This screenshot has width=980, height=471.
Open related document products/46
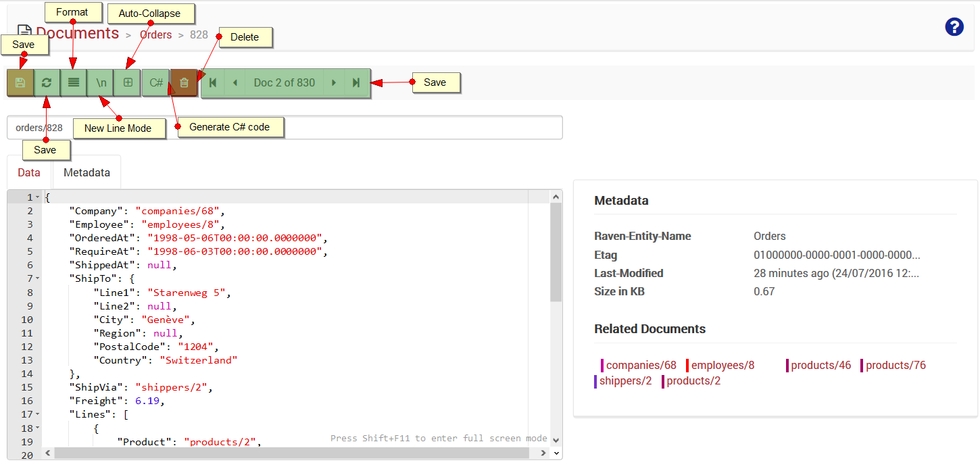pos(820,365)
